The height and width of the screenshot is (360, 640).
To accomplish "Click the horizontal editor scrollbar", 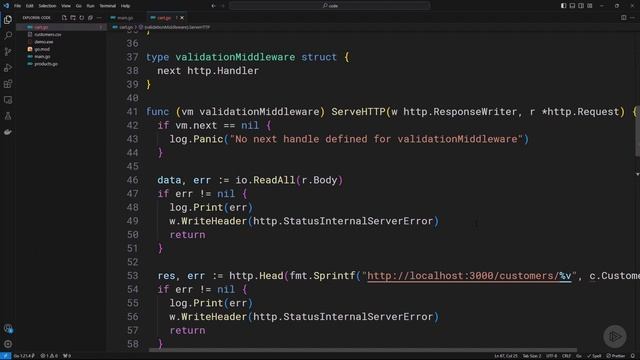I will click(363, 350).
